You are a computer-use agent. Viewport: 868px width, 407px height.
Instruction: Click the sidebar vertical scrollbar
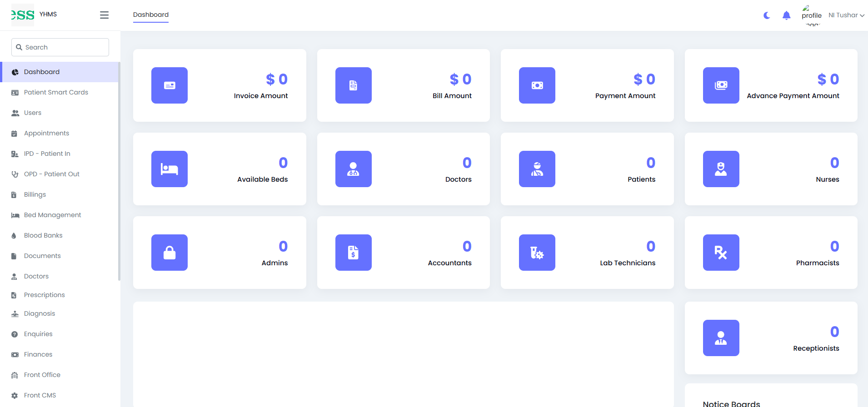[x=119, y=173]
